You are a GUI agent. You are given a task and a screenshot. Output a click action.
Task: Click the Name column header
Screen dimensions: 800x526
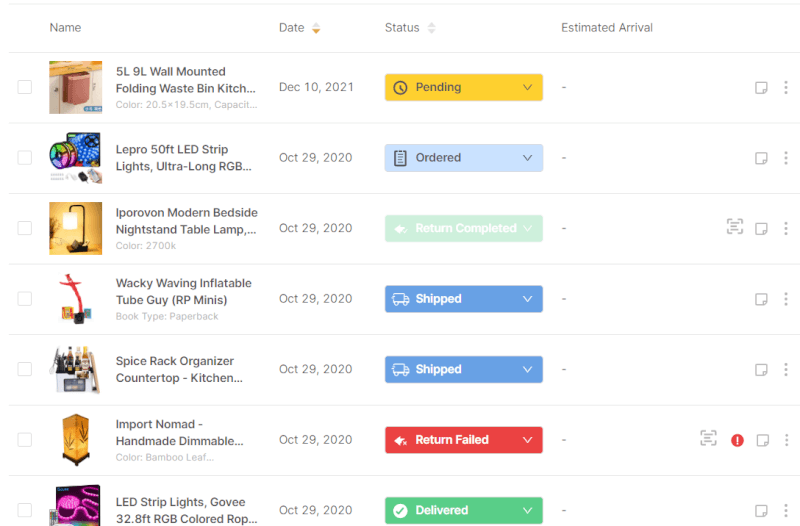point(65,28)
